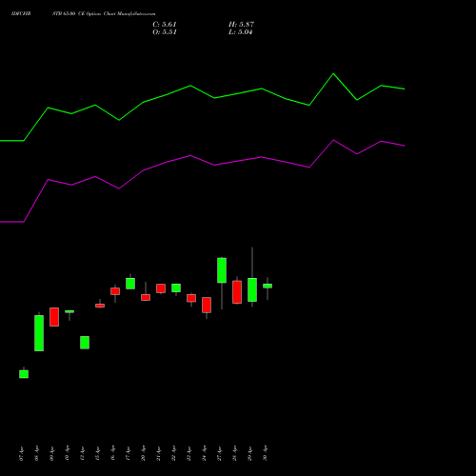Click the close value C: 5.61
476x476 pixels.
165,25
